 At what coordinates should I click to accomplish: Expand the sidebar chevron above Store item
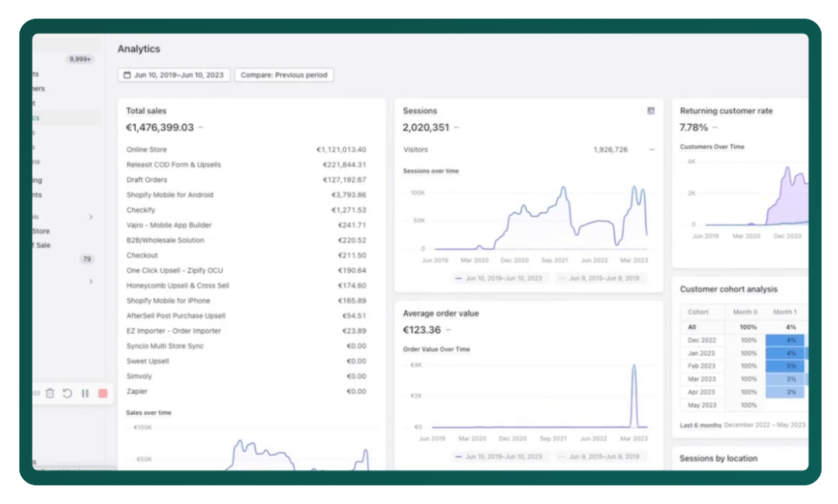point(91,217)
